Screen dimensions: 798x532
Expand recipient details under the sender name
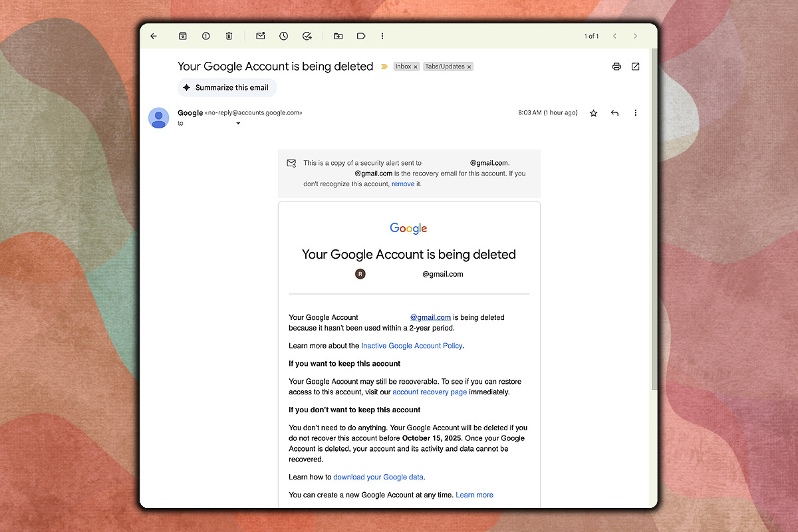(237, 123)
